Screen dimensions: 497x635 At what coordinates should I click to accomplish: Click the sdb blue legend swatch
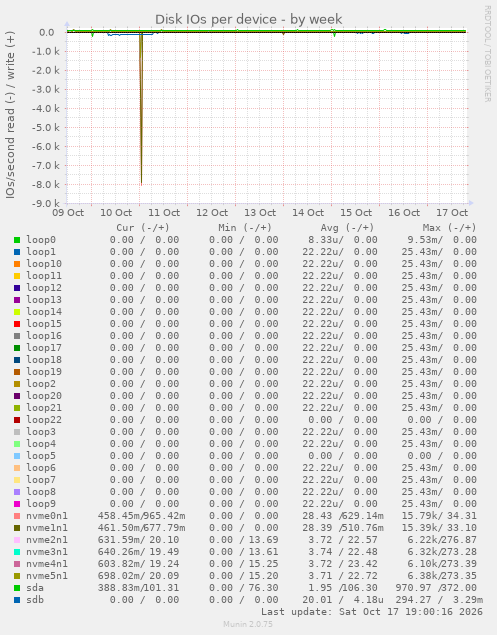coord(17,600)
